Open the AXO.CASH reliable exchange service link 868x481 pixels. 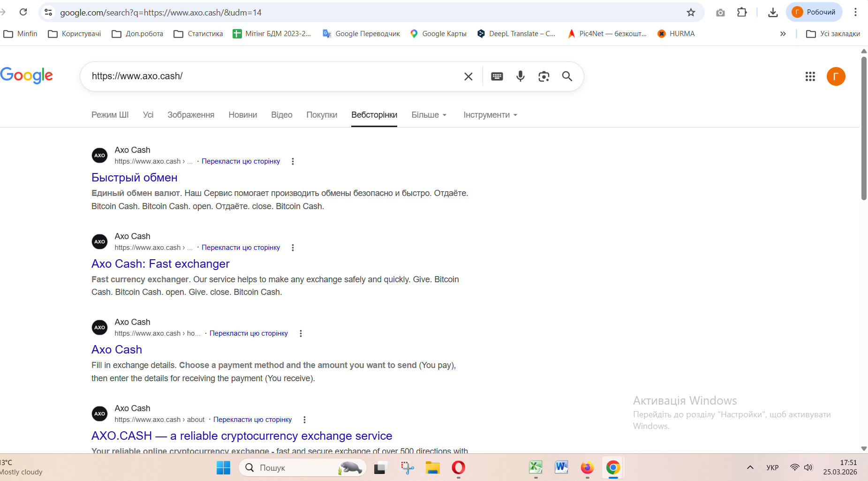[242, 436]
